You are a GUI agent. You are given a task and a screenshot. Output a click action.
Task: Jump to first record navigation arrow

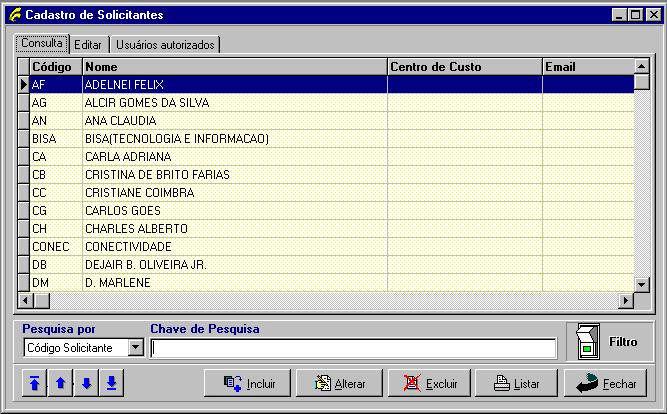34,383
